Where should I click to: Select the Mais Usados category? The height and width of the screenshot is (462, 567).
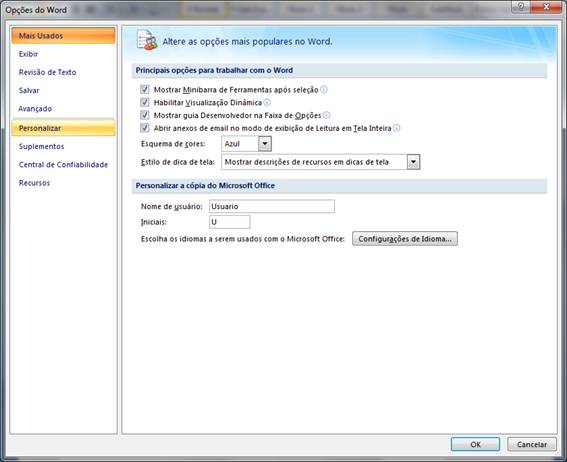coord(63,35)
